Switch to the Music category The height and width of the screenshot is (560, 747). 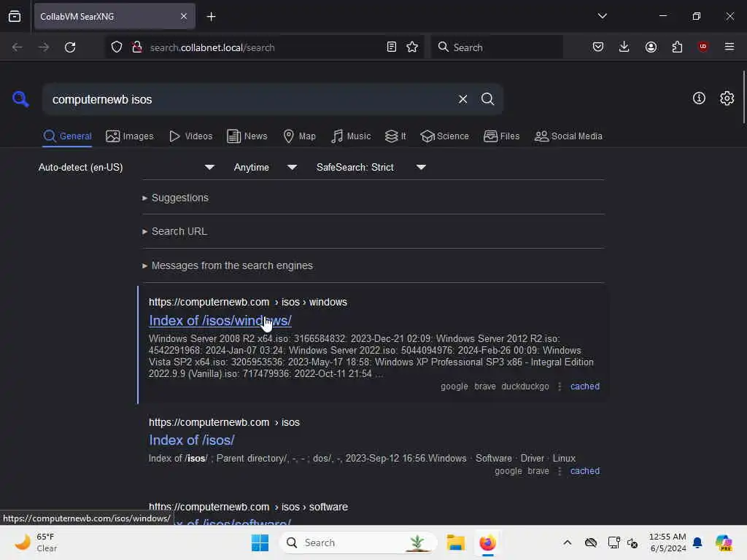click(x=351, y=136)
